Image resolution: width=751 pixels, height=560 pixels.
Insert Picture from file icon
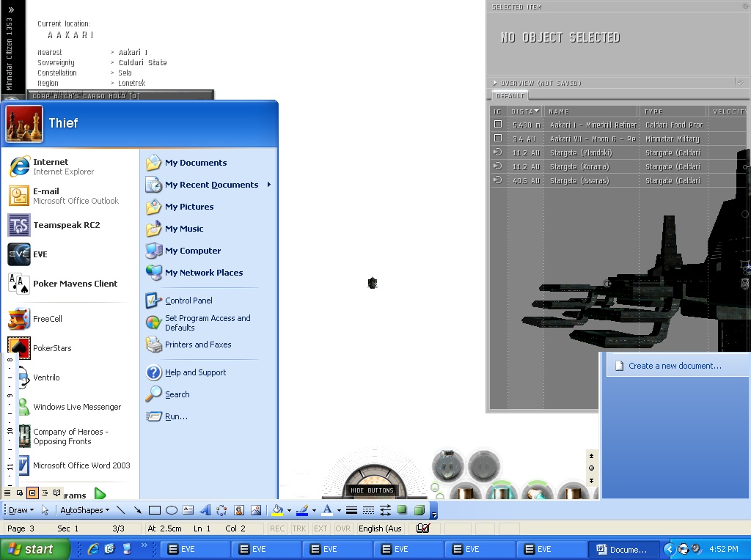256,510
